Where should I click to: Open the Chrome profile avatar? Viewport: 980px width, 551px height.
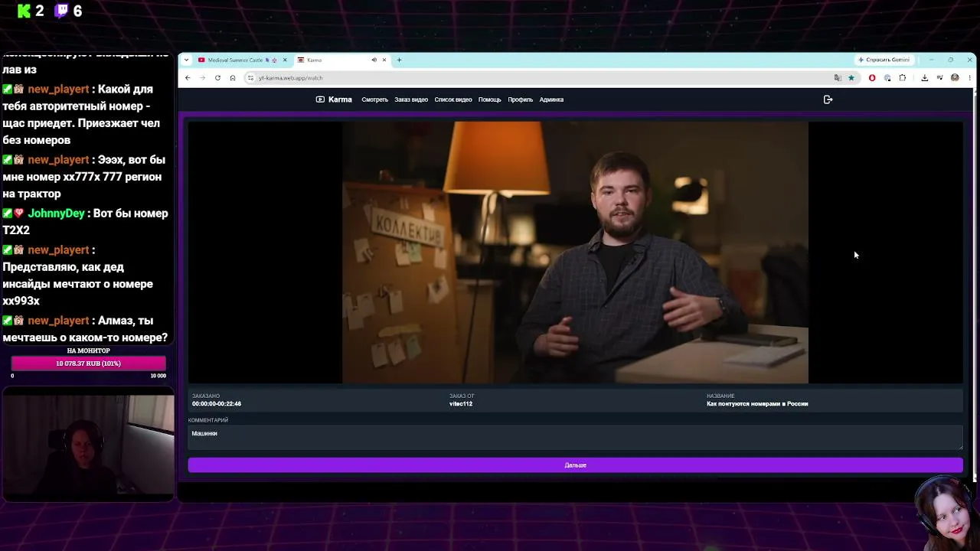click(x=955, y=78)
